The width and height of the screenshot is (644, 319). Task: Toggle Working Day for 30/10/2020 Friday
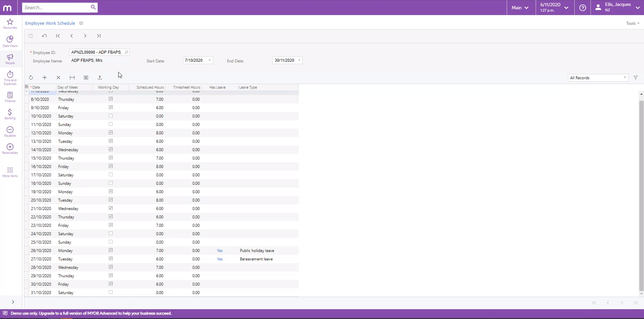111,284
